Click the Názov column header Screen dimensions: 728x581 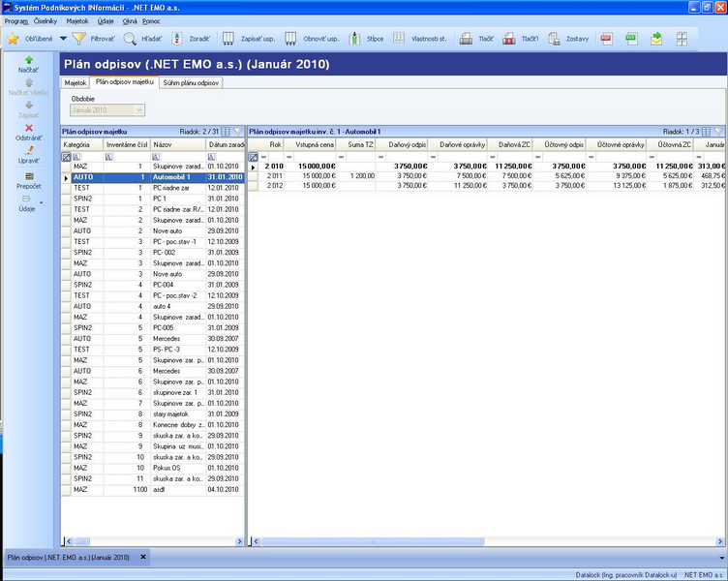pos(178,145)
